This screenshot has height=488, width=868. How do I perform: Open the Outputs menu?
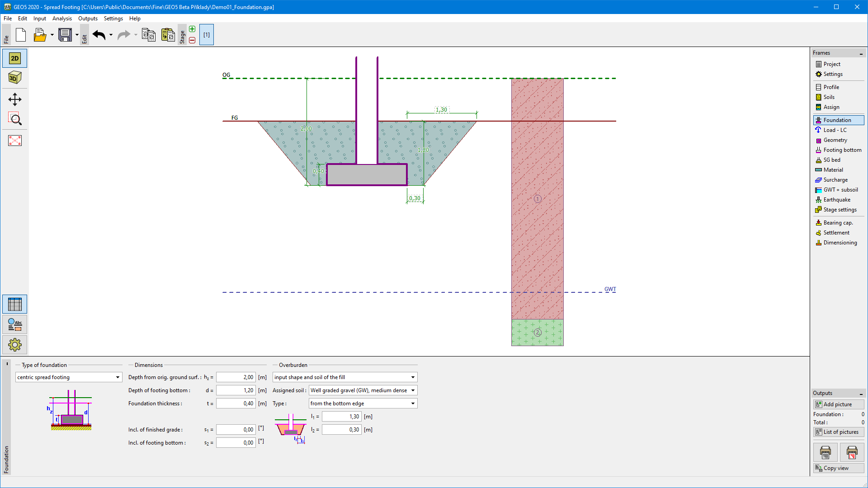click(88, 19)
